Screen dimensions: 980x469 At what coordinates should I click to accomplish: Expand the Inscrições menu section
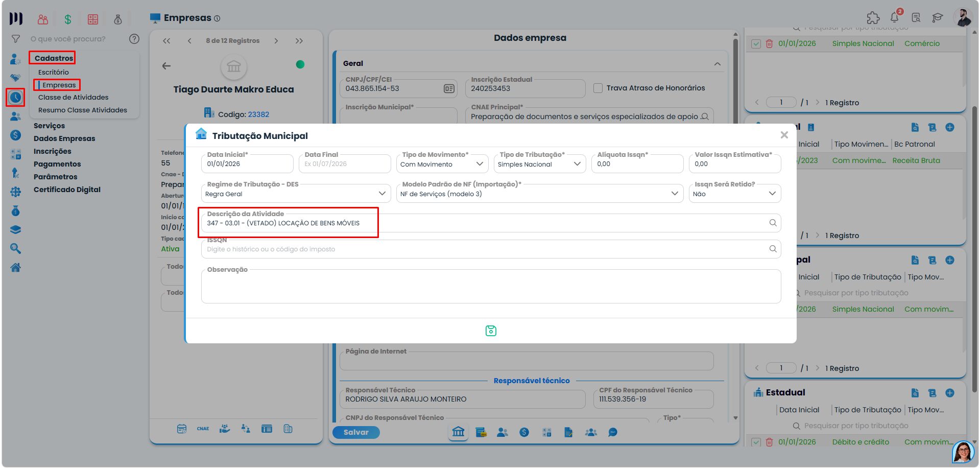(52, 151)
